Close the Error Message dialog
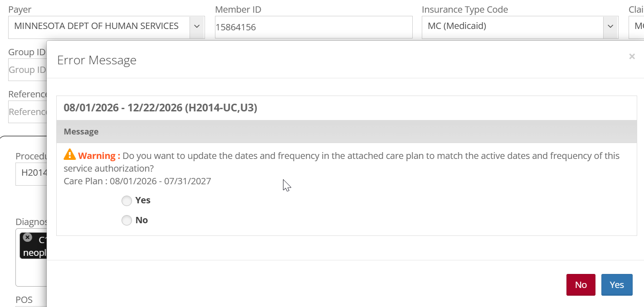The height and width of the screenshot is (307, 644). click(632, 57)
